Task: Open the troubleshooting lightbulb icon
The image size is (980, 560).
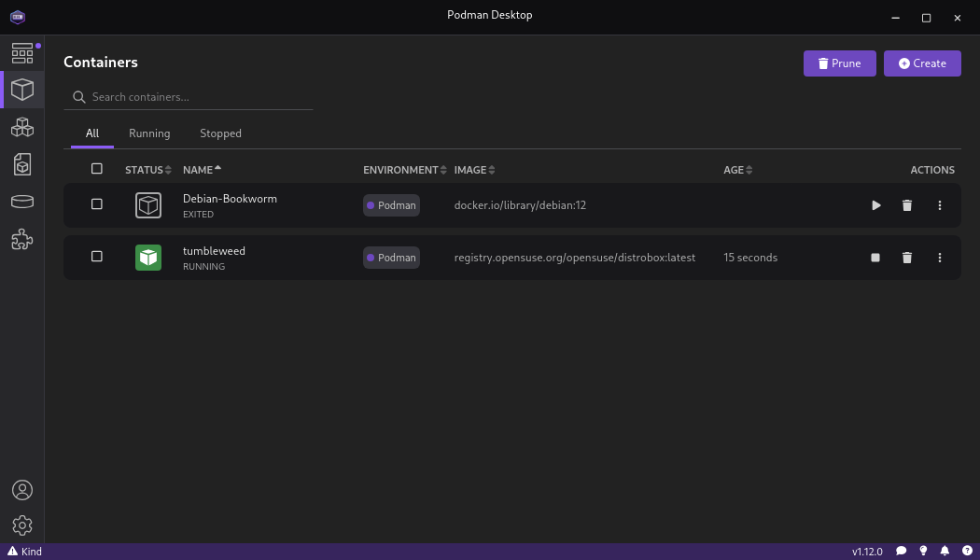Action: [923, 552]
